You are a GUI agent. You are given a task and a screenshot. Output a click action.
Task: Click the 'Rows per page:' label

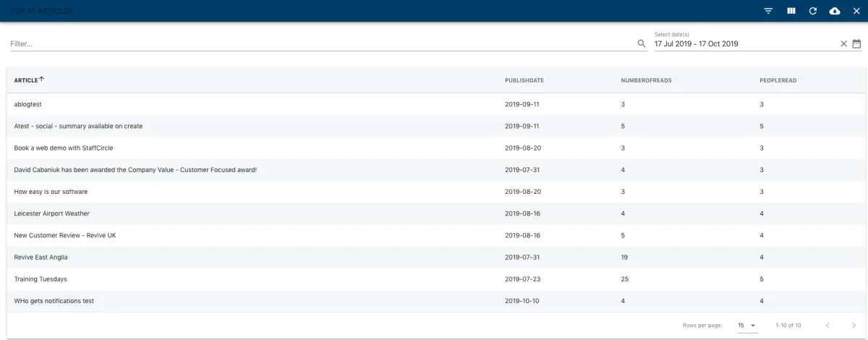pyautogui.click(x=702, y=326)
